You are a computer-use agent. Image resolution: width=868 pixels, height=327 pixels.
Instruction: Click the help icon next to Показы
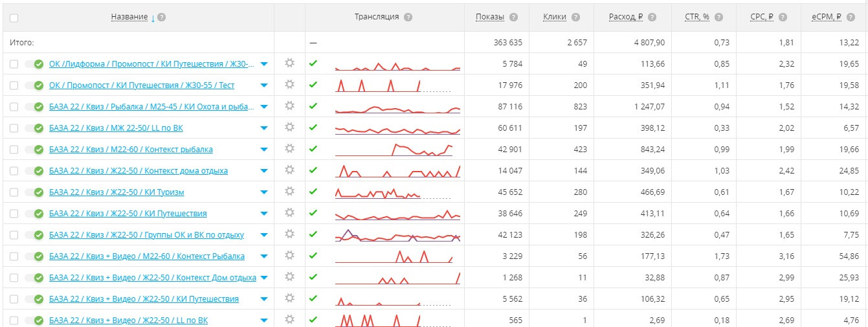(513, 17)
